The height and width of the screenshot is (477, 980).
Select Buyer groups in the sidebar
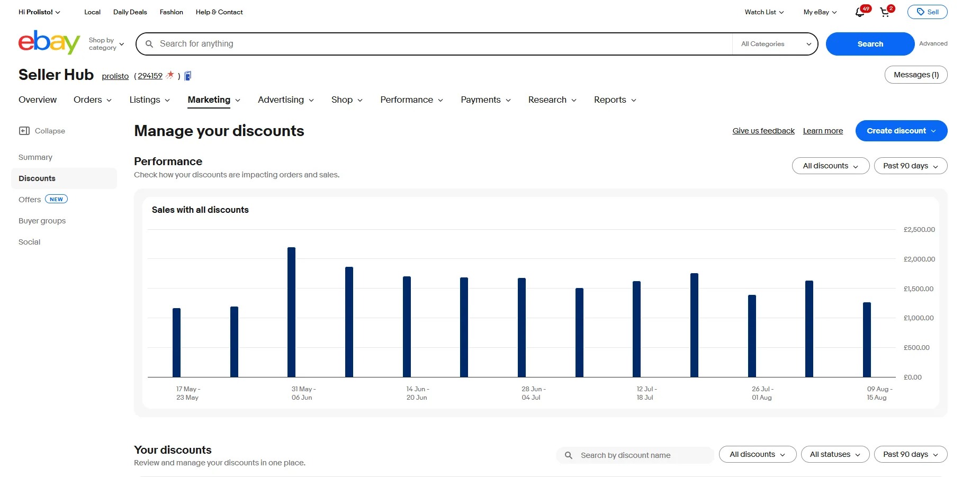[42, 221]
